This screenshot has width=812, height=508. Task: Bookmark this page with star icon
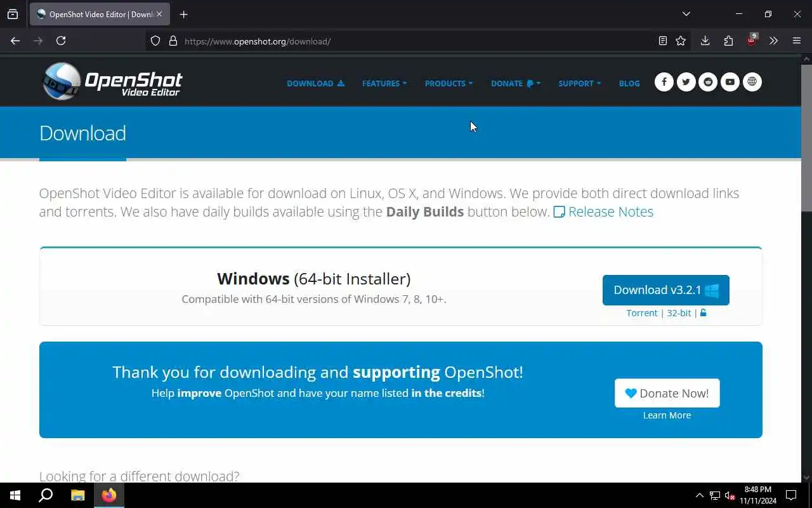click(681, 41)
